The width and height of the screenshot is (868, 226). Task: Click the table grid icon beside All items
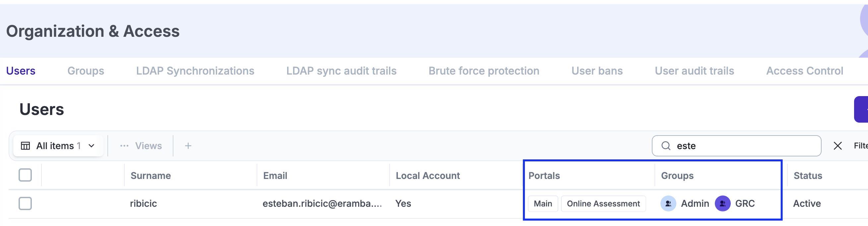coord(25,146)
